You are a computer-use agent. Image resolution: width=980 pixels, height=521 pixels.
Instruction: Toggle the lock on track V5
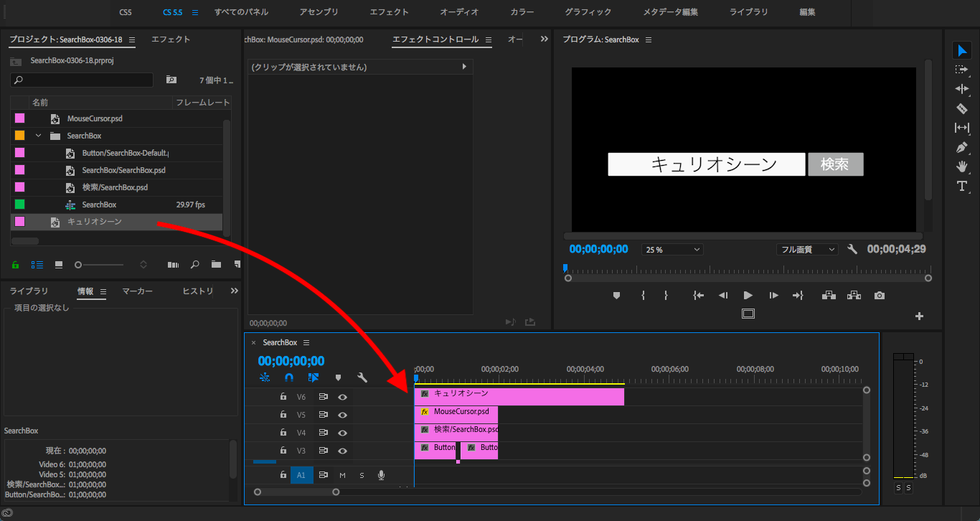283,415
